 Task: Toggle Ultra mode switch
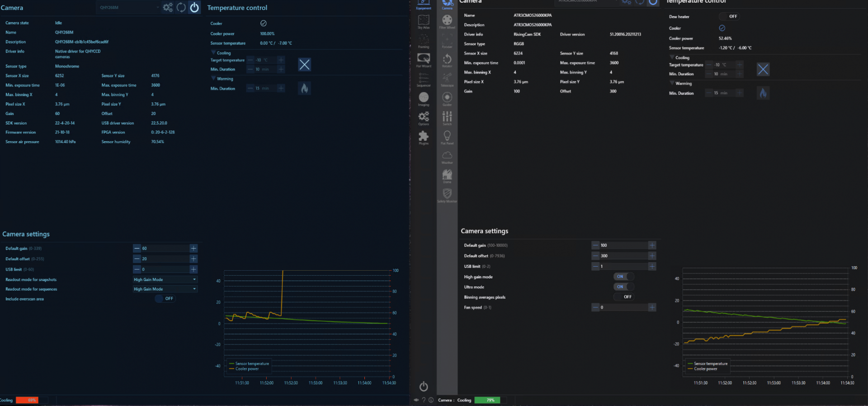click(x=624, y=287)
